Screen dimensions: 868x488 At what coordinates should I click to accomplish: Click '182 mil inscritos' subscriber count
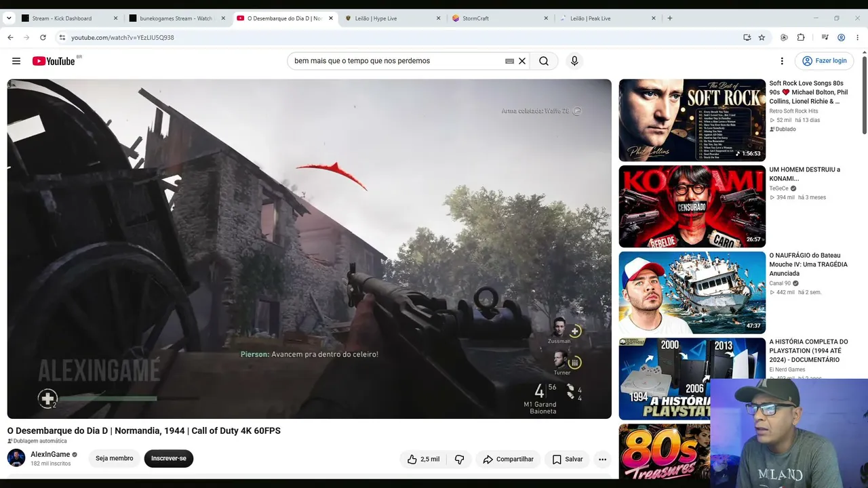[51, 464]
